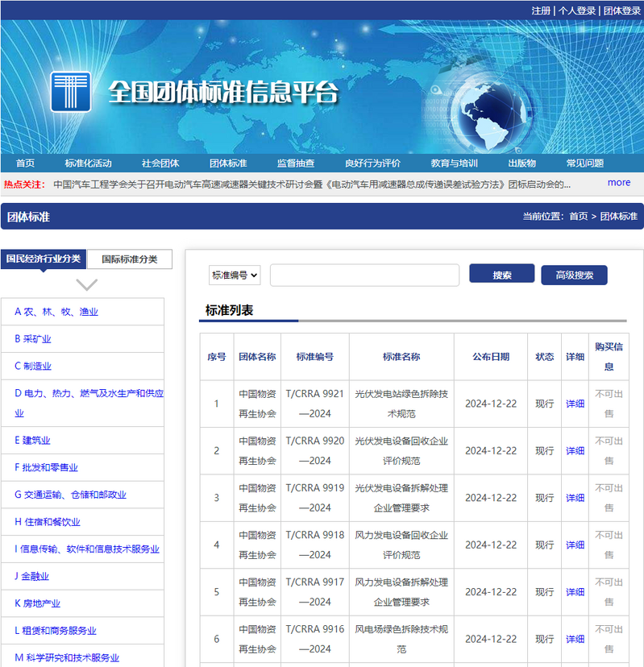Select category C 制造业
Screen dimensions: 644x667
(33, 366)
